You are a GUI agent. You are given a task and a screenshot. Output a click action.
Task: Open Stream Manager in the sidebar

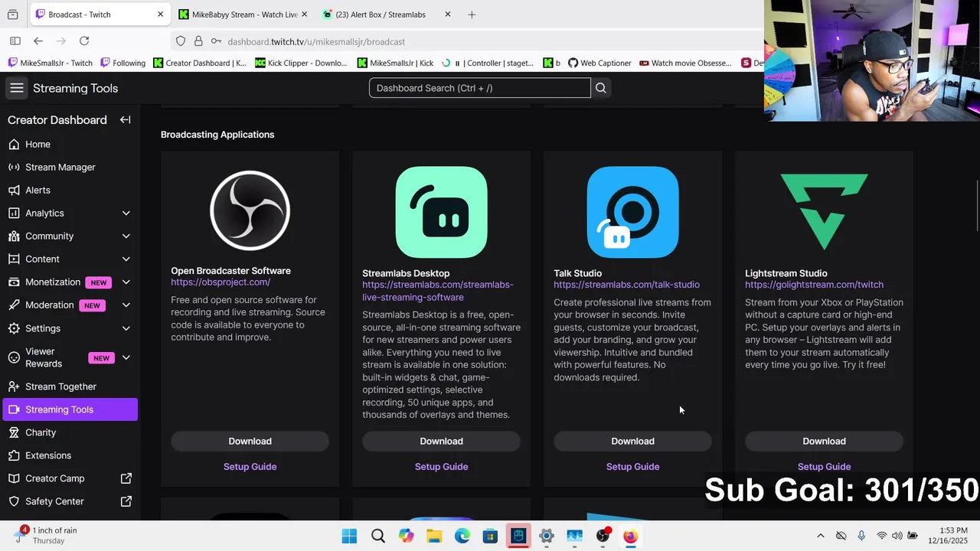[70, 167]
